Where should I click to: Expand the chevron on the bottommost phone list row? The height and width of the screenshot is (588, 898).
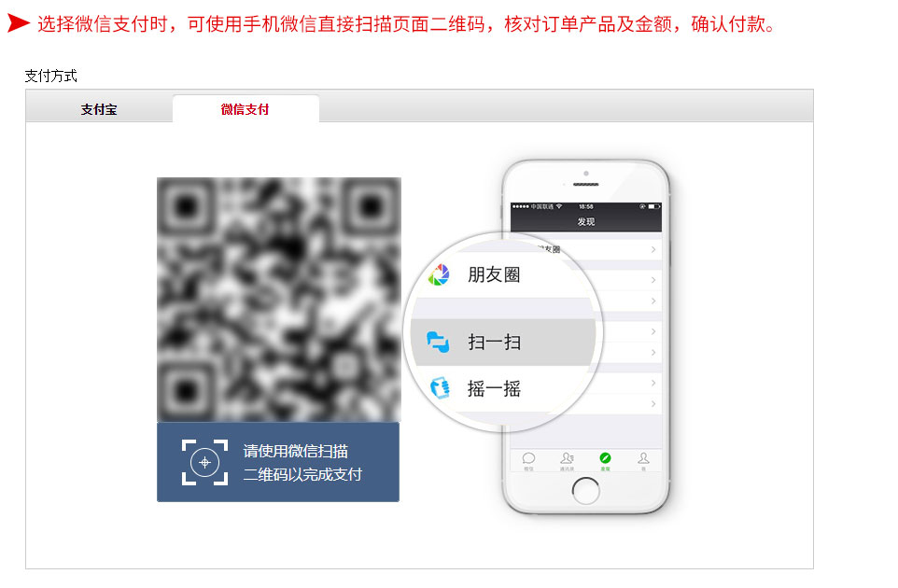click(652, 403)
